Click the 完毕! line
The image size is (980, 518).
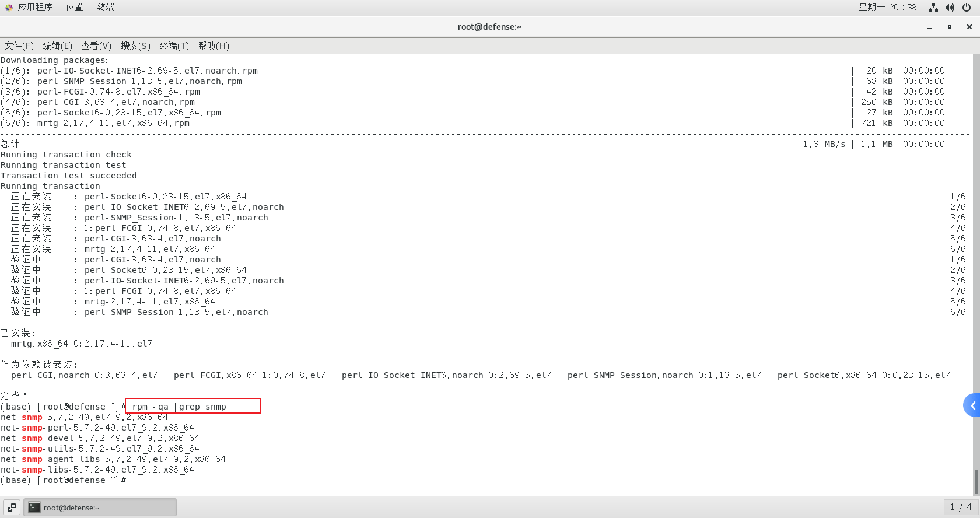(x=14, y=395)
